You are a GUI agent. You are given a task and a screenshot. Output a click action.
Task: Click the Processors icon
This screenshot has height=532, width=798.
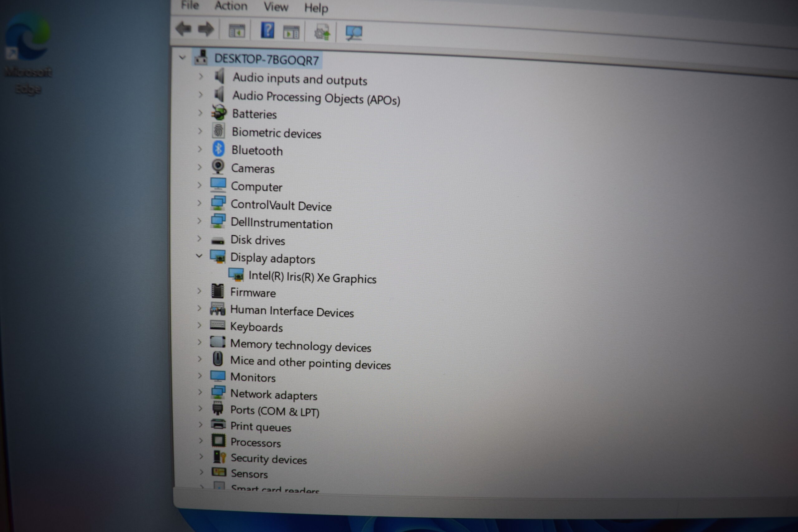click(218, 440)
